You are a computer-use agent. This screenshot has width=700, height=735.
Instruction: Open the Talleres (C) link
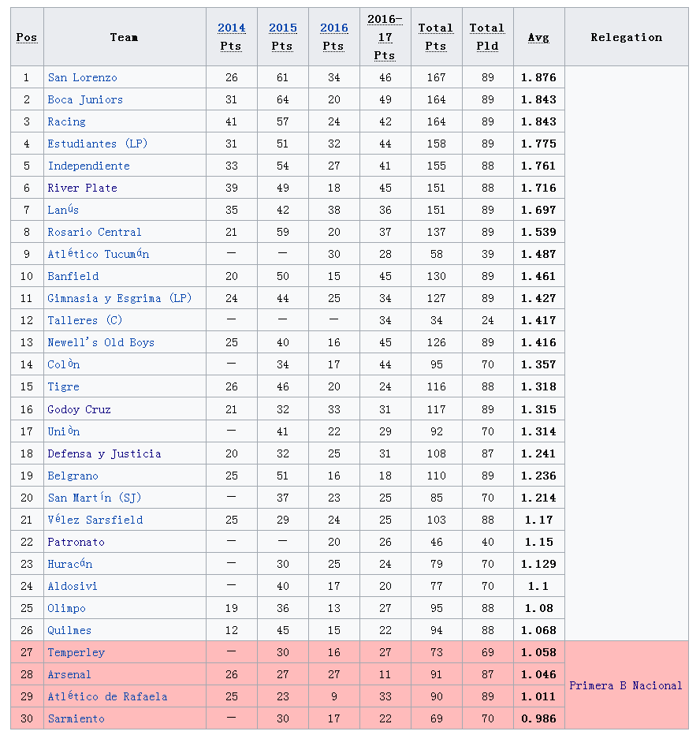pos(85,320)
